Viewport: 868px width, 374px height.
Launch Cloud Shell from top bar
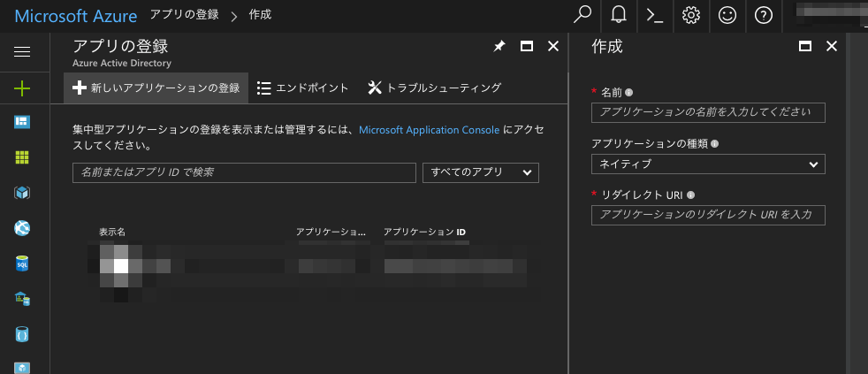655,16
